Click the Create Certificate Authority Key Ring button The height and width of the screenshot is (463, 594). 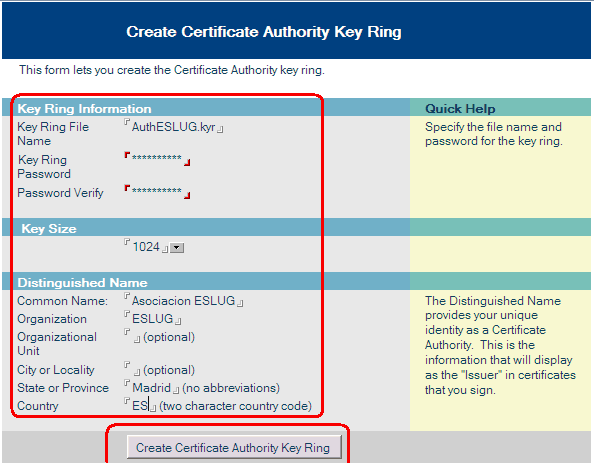tap(234, 447)
